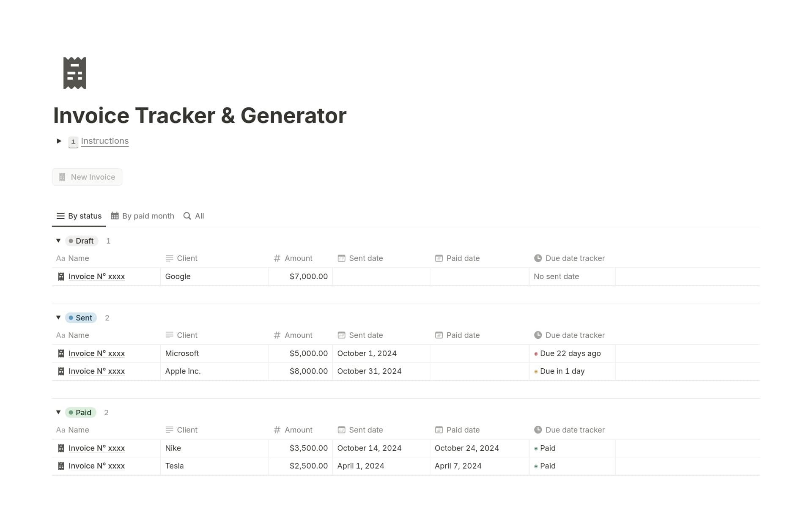Select the By status tab
The height and width of the screenshot is (507, 812).
[79, 216]
